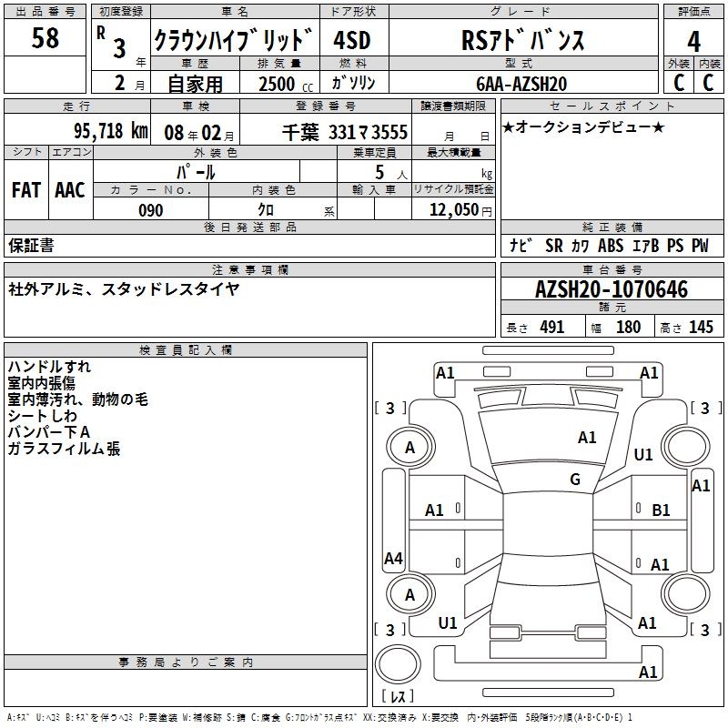Click the height value "145"
This screenshot has height=728, width=728.
(x=701, y=327)
